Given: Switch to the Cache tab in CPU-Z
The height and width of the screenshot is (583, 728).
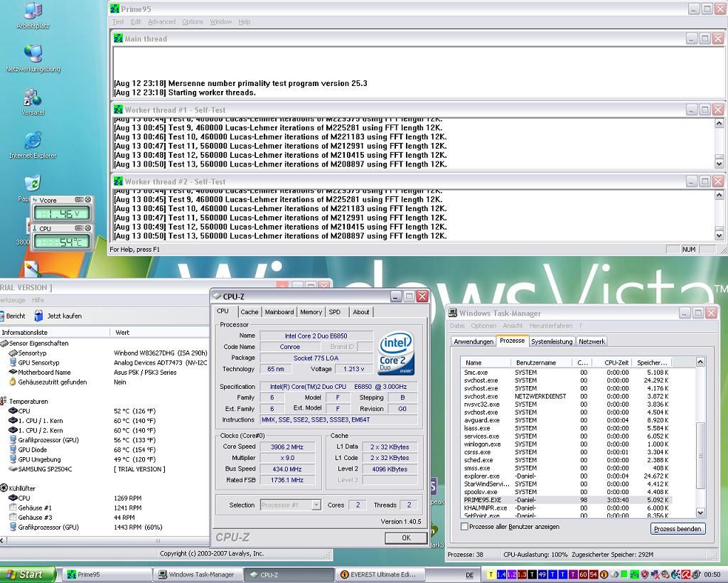Looking at the screenshot, I should (250, 312).
